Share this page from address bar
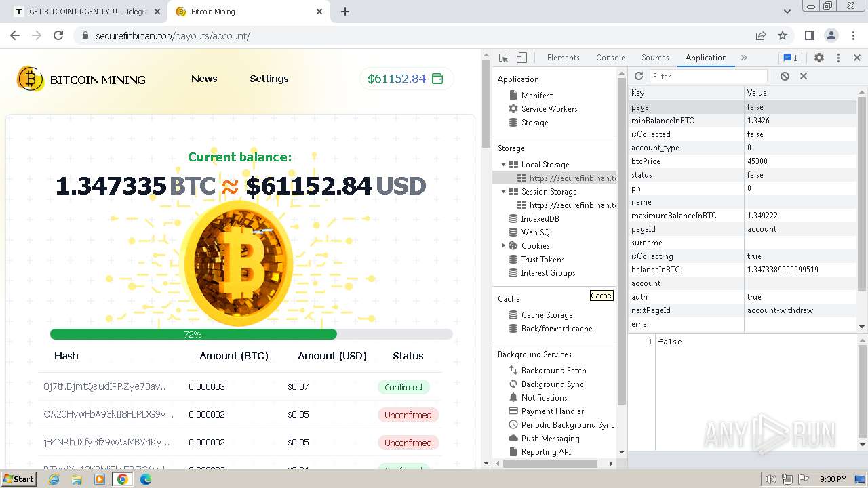The image size is (868, 488). click(761, 35)
